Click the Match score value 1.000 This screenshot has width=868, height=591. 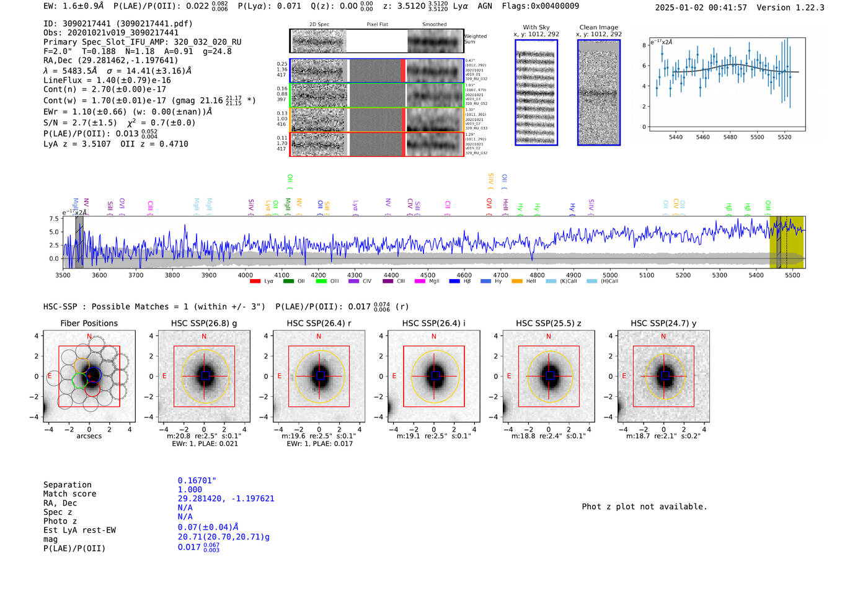coord(190,490)
